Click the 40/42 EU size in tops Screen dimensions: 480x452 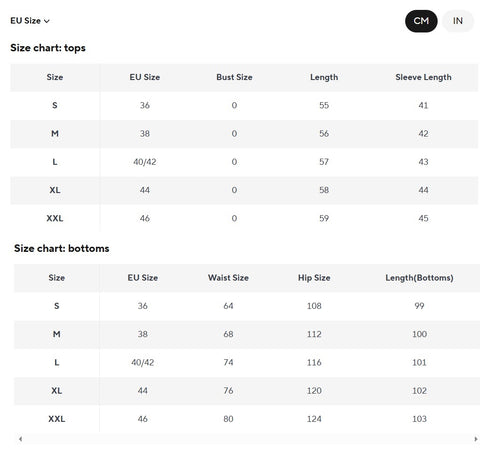(145, 162)
